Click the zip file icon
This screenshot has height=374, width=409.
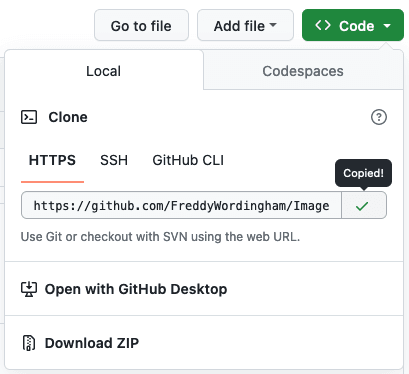[x=29, y=343]
